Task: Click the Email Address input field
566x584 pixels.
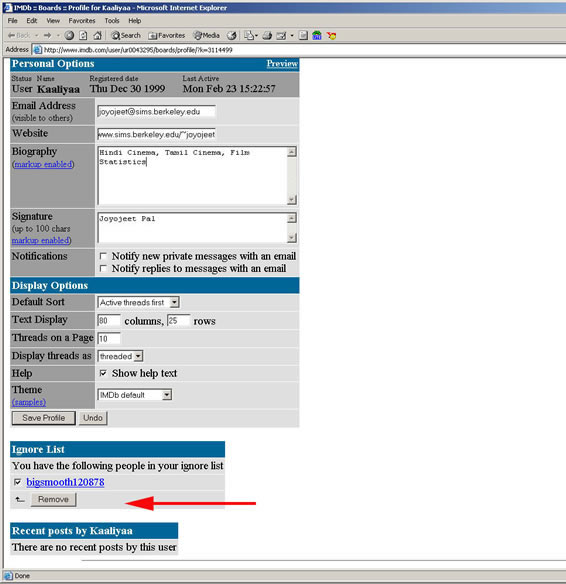Action: coord(156,112)
